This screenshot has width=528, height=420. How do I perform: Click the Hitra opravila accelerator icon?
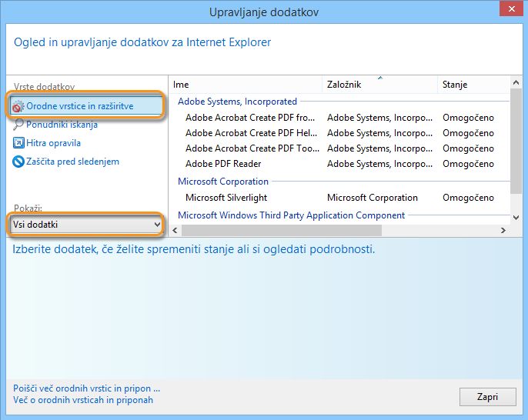pos(18,143)
